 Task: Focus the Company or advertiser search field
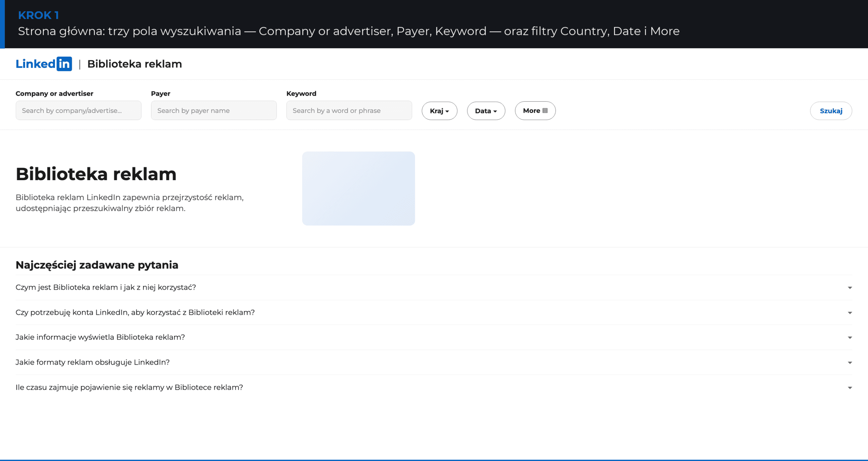[x=78, y=110]
